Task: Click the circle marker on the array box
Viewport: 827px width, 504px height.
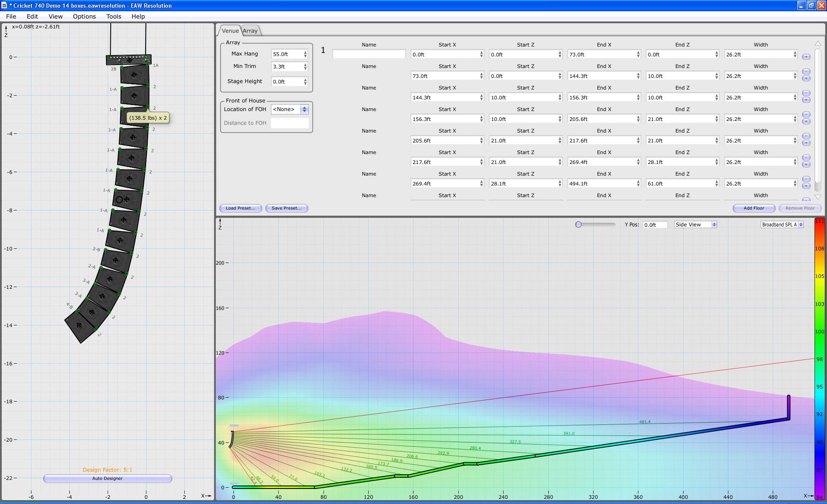Action: [119, 200]
